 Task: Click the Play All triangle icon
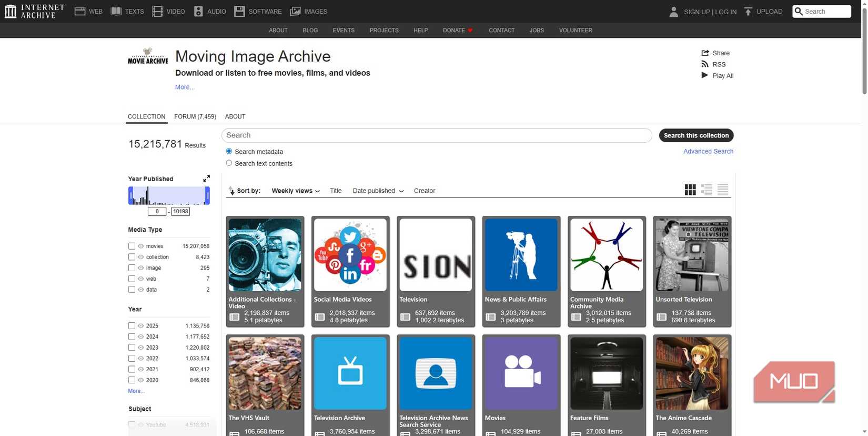[705, 75]
